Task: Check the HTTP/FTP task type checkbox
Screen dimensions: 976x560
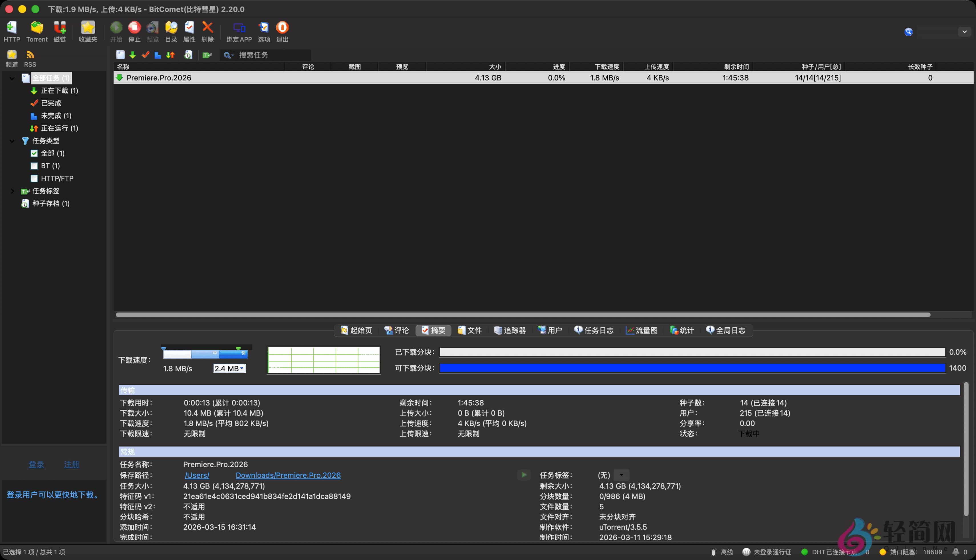Action: tap(34, 178)
